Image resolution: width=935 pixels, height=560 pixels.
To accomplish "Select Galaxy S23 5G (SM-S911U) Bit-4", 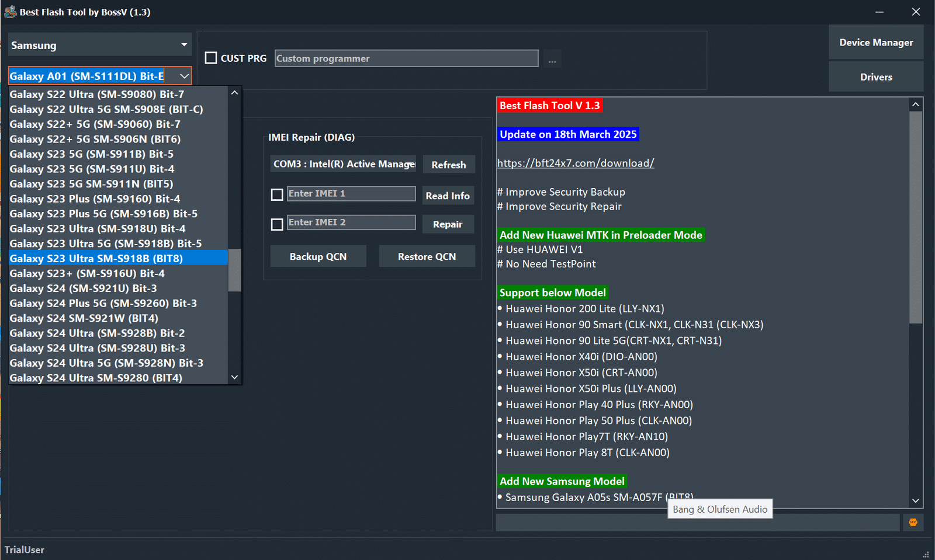I will click(x=118, y=169).
